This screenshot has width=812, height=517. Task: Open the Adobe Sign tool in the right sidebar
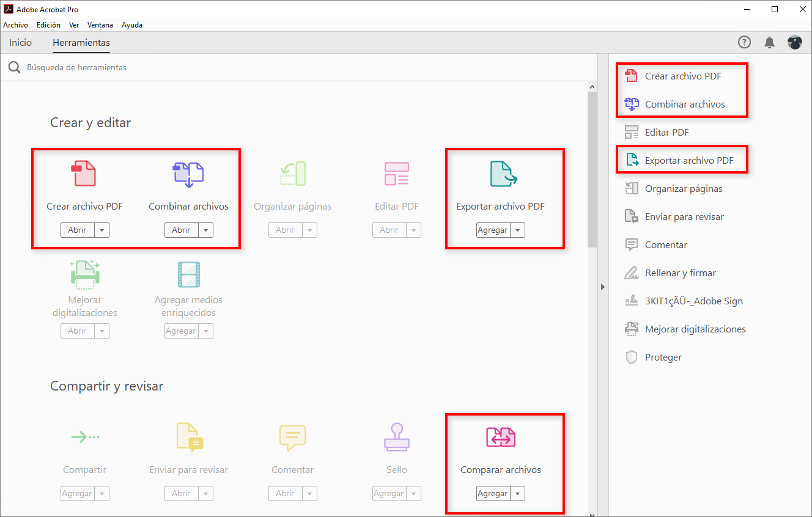pos(684,301)
